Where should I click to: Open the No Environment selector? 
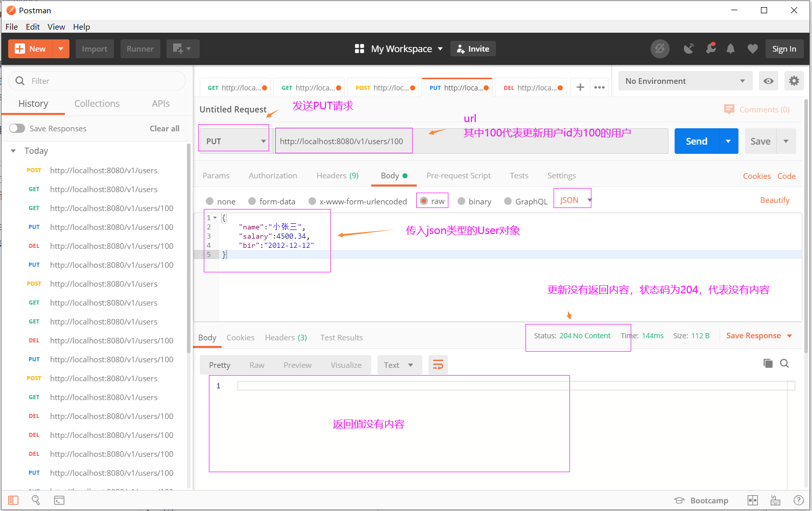click(685, 81)
